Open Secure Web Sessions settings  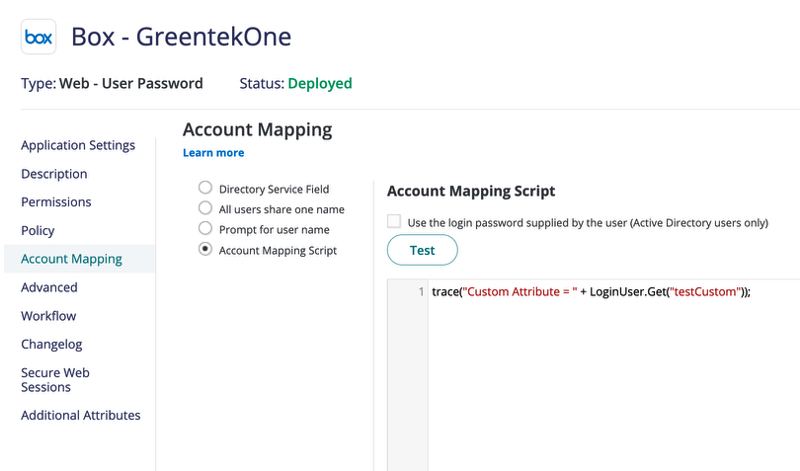click(55, 379)
